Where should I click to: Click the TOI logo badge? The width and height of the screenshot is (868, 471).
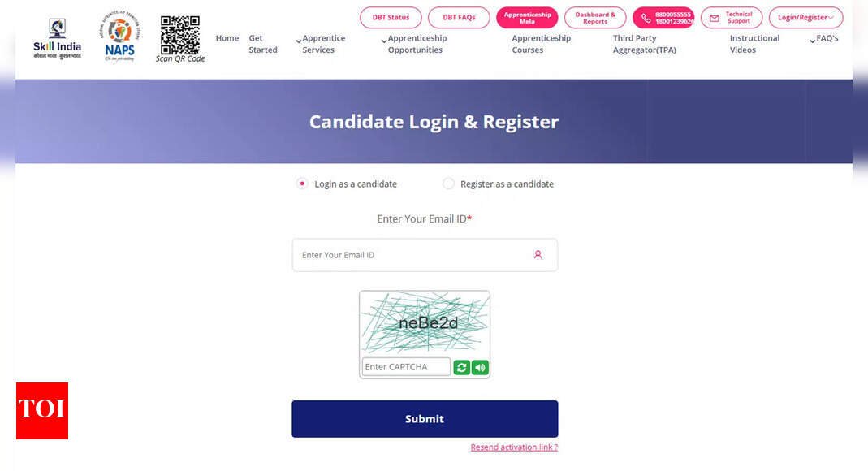(42, 411)
